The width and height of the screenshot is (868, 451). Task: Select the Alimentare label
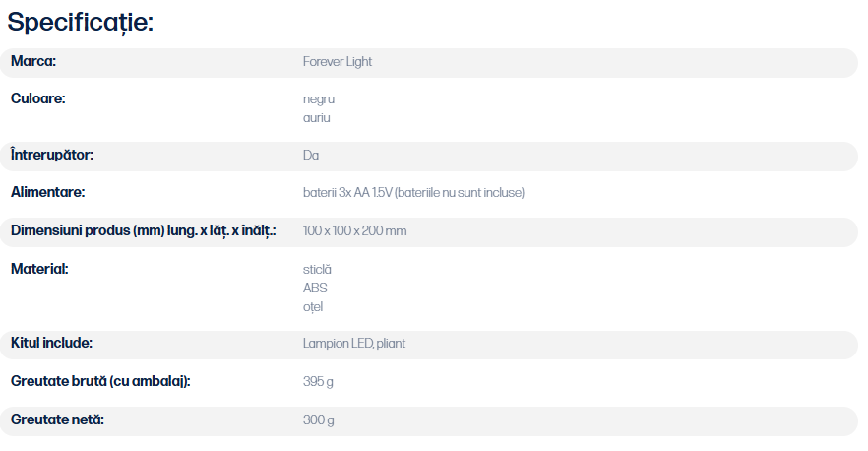coord(47,192)
